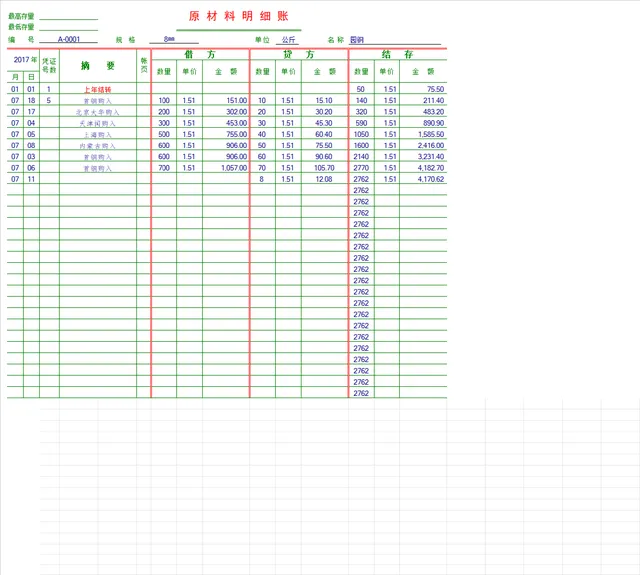Select the 圆钢 name field
640x575 pixels.
395,40
